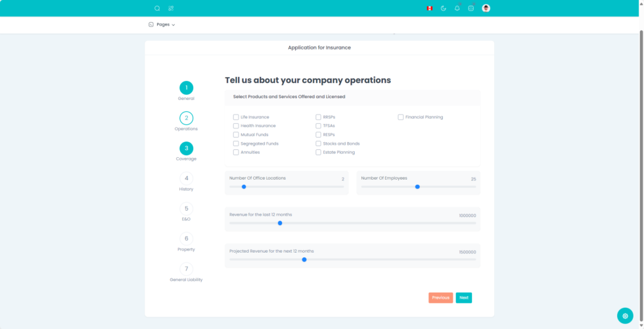The image size is (644, 329).
Task: Open the search icon in top bar
Action: point(157,8)
